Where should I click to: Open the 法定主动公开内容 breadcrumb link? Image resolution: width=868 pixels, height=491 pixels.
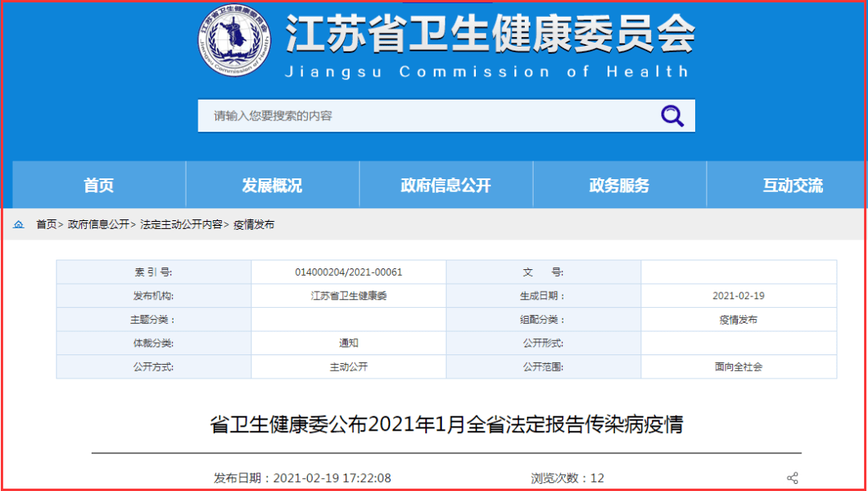point(181,225)
